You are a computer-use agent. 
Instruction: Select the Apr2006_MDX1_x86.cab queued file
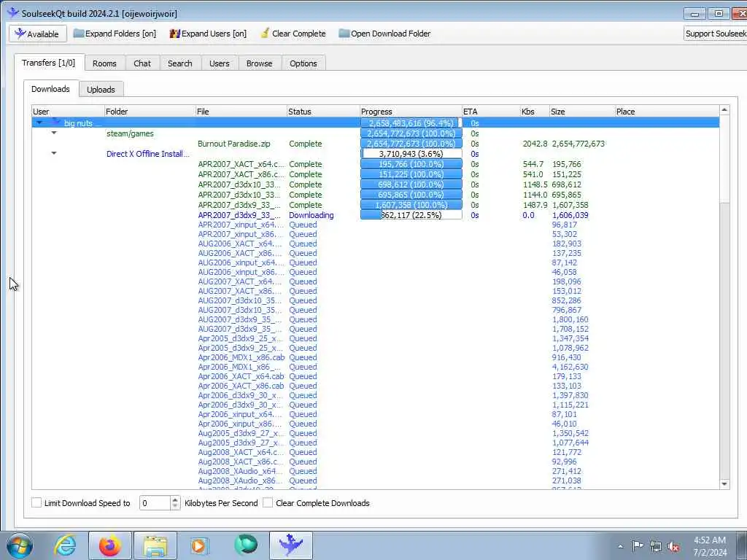pyautogui.click(x=241, y=357)
